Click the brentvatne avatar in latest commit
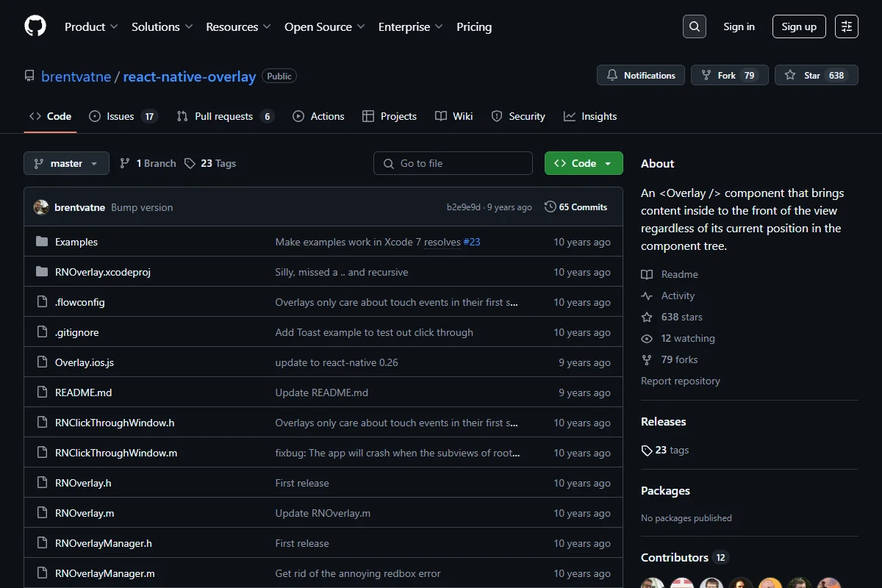 (41, 207)
